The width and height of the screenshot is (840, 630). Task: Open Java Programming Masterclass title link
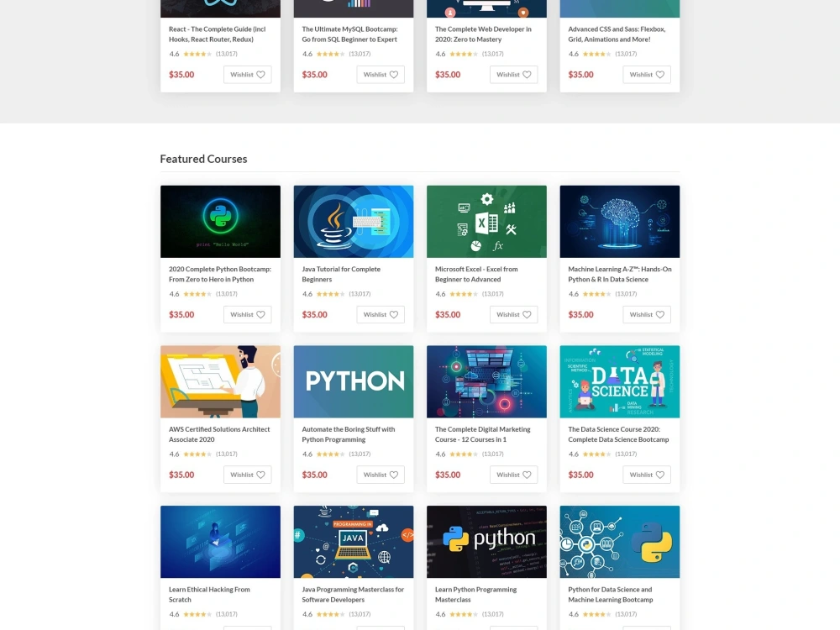353,595
